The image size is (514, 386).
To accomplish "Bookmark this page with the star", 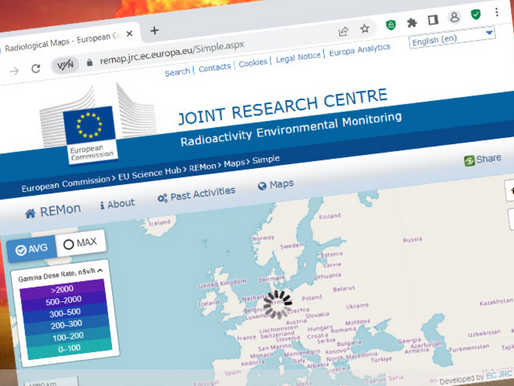I will click(365, 29).
